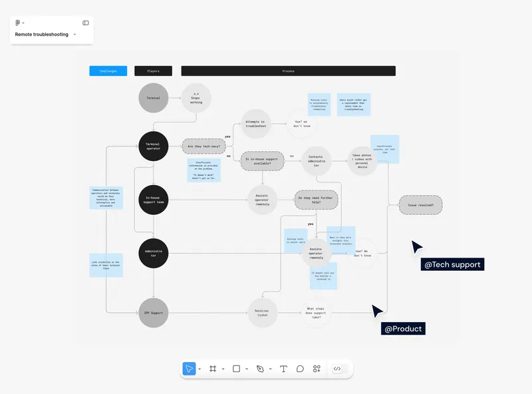Select the Contacts administrator node
532x394 pixels.
(x=317, y=161)
